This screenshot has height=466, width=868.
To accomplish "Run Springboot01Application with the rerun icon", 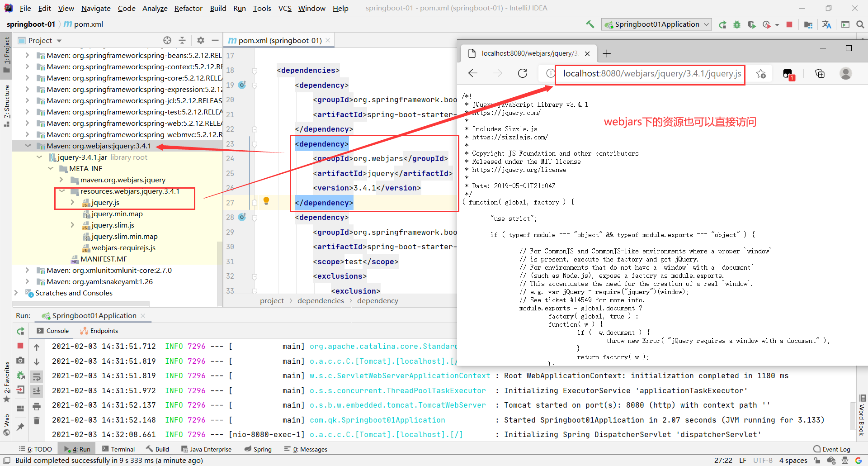I will coord(722,24).
